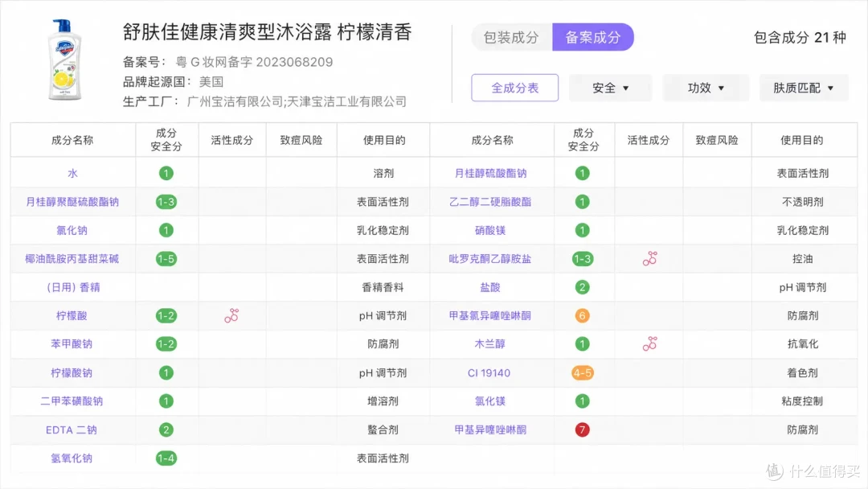Image resolution: width=868 pixels, height=489 pixels.
Task: Expand the 肤质匹配 dropdown
Action: pyautogui.click(x=803, y=88)
